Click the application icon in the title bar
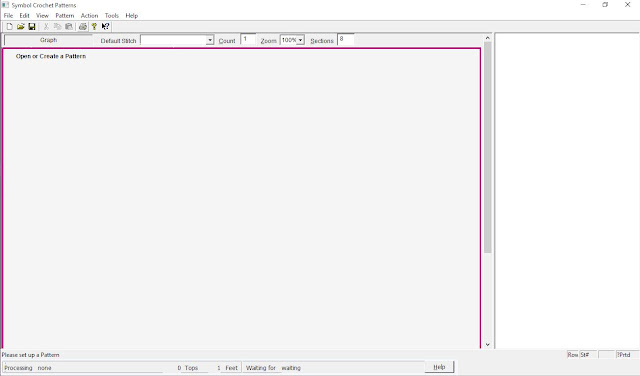640x376 pixels. click(5, 5)
